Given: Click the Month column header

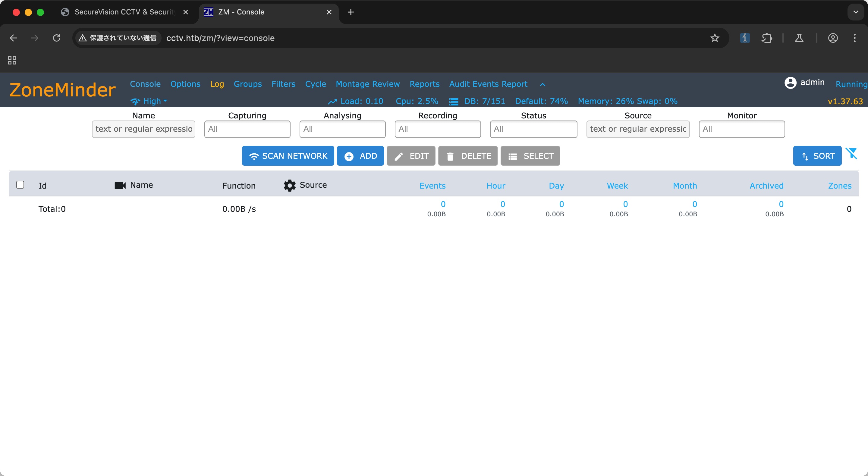Looking at the screenshot, I should 685,186.
